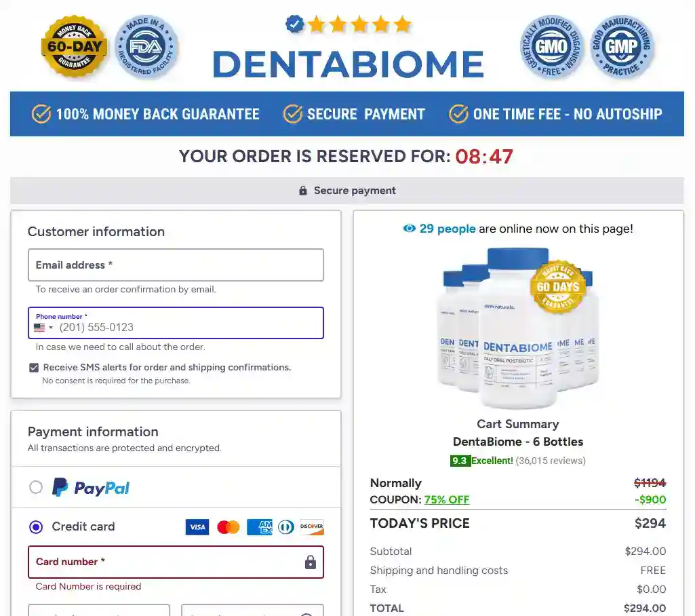The height and width of the screenshot is (616, 695).
Task: Click the US flag in phone field
Action: point(39,327)
